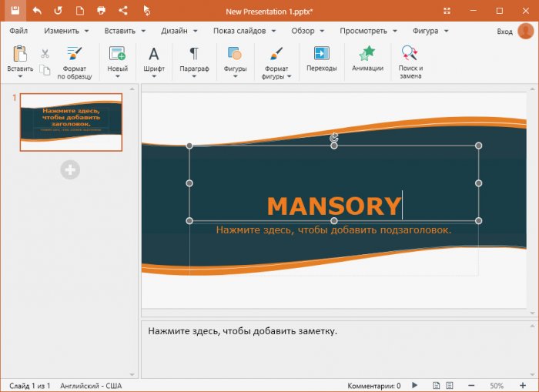Open Анимации panel
Screen dimensions: 539x392
click(x=367, y=59)
